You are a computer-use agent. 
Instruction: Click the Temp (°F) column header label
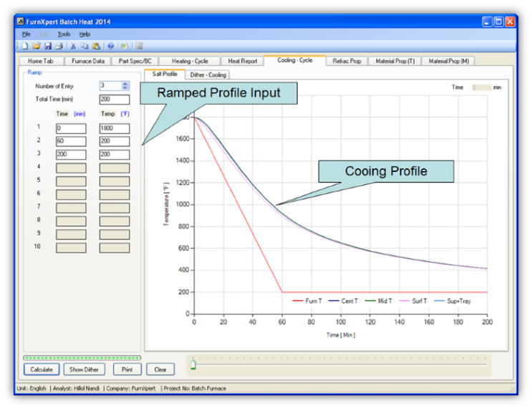115,114
